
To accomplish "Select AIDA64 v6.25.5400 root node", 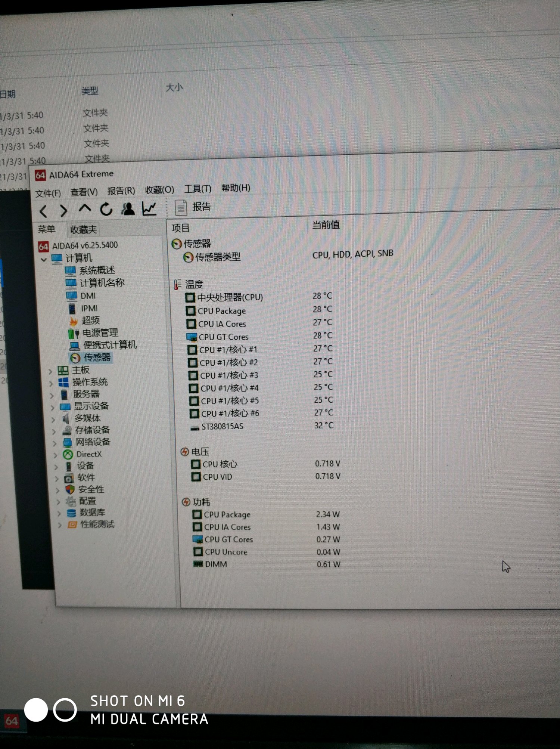I will 78,245.
